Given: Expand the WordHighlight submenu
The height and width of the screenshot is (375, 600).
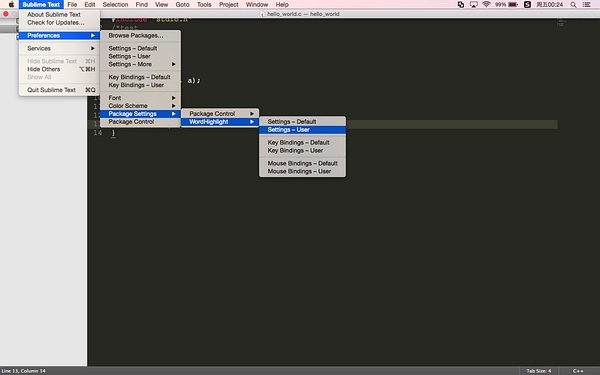Looking at the screenshot, I should click(220, 122).
